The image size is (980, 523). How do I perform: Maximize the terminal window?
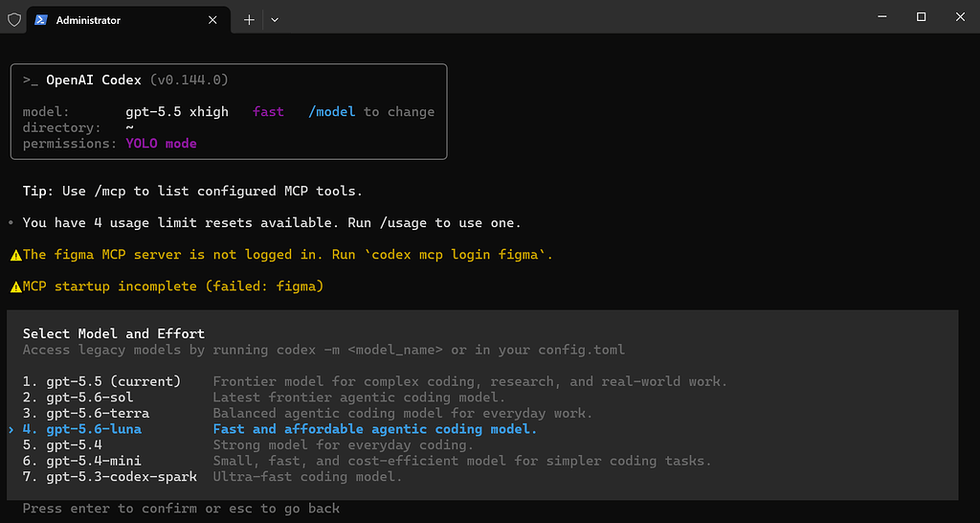click(x=921, y=17)
